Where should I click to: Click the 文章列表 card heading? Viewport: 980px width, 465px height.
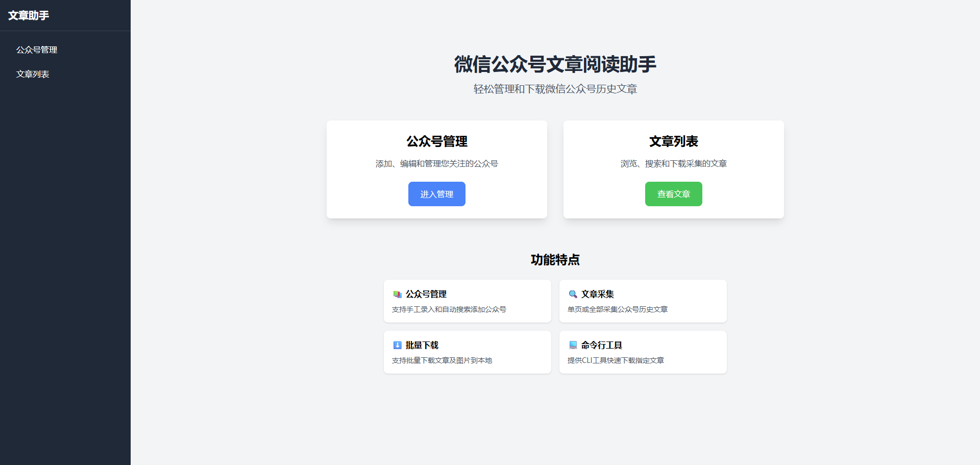point(674,141)
